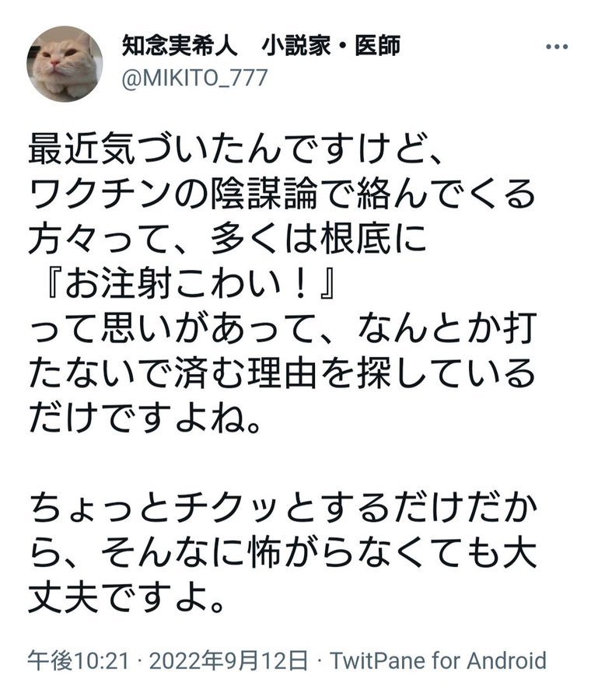Tap the line 最近気づいたんですけど、
This screenshot has width=598, height=700.
(x=236, y=149)
